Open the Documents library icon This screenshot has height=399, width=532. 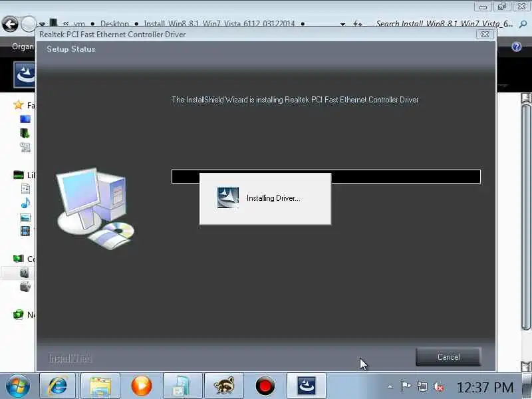tap(25, 189)
